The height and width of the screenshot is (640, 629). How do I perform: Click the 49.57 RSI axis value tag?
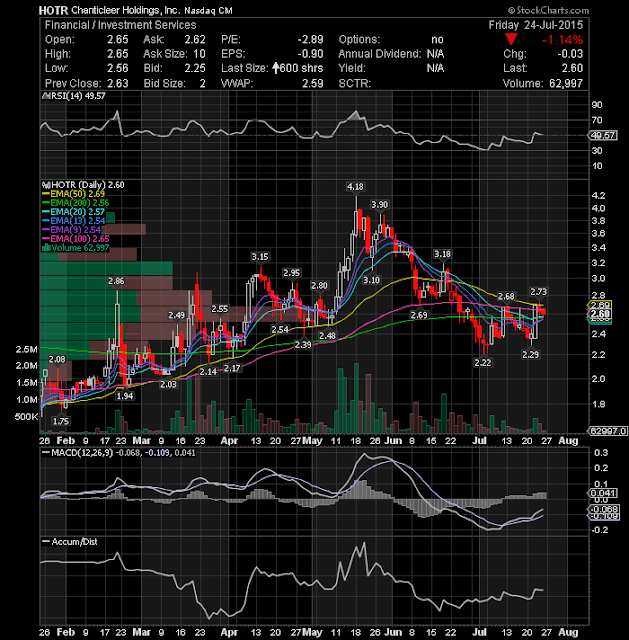602,135
